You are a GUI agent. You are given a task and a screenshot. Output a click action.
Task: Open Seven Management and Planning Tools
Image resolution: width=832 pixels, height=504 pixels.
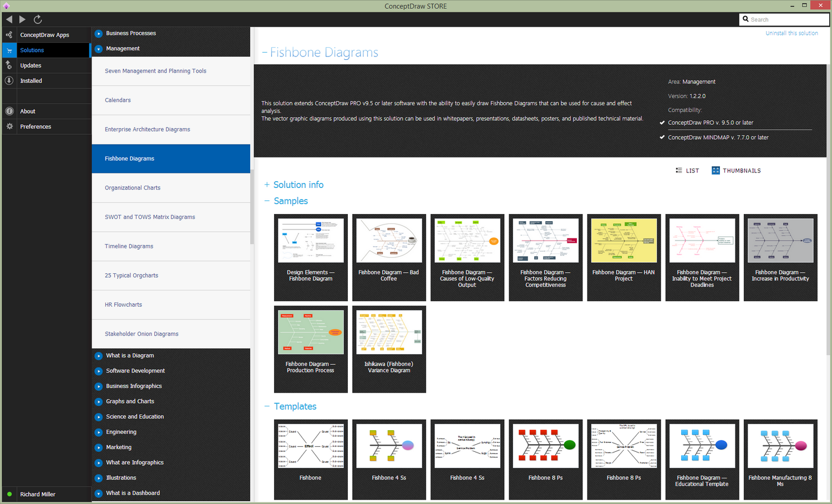coord(171,71)
